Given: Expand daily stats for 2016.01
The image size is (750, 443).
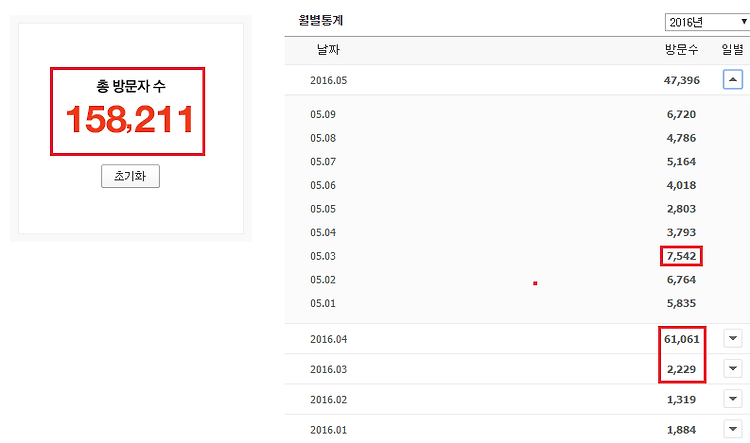Looking at the screenshot, I should pyautogui.click(x=732, y=429).
